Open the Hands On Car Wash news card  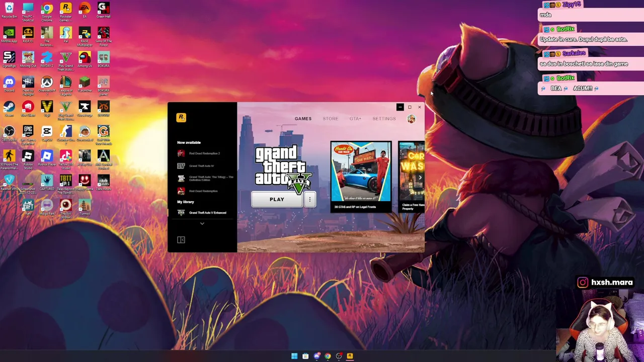[361, 176]
